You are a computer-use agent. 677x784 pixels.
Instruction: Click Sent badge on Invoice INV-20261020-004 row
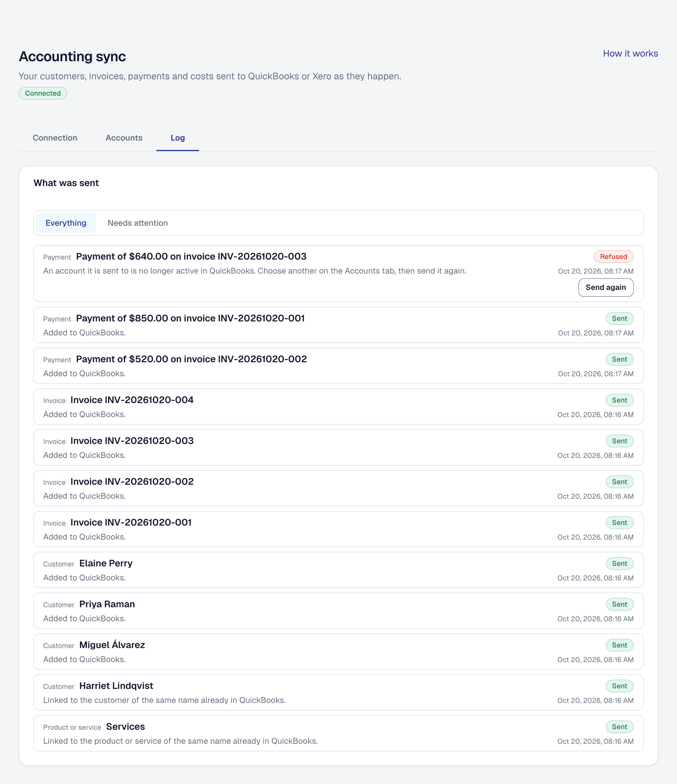pyautogui.click(x=620, y=400)
